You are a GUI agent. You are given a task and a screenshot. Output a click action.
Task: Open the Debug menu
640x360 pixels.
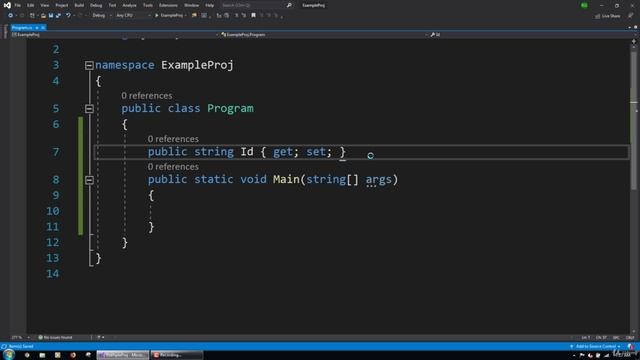[96, 5]
